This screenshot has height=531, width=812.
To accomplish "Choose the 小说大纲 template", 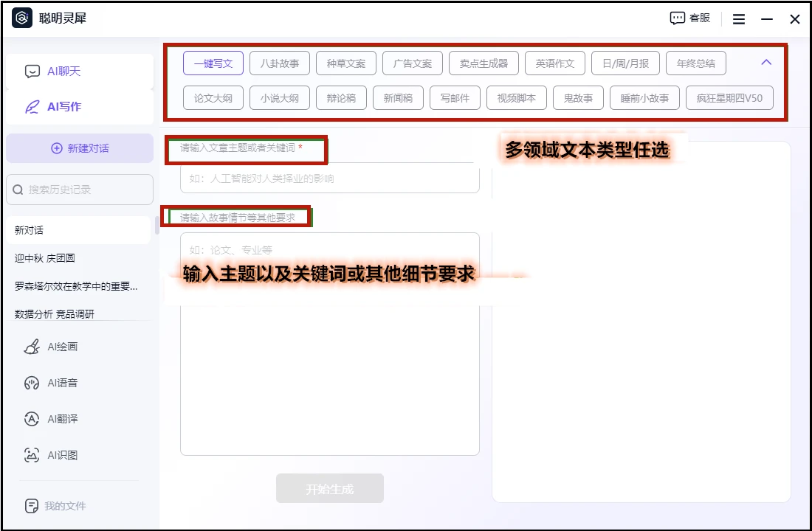I will click(280, 98).
